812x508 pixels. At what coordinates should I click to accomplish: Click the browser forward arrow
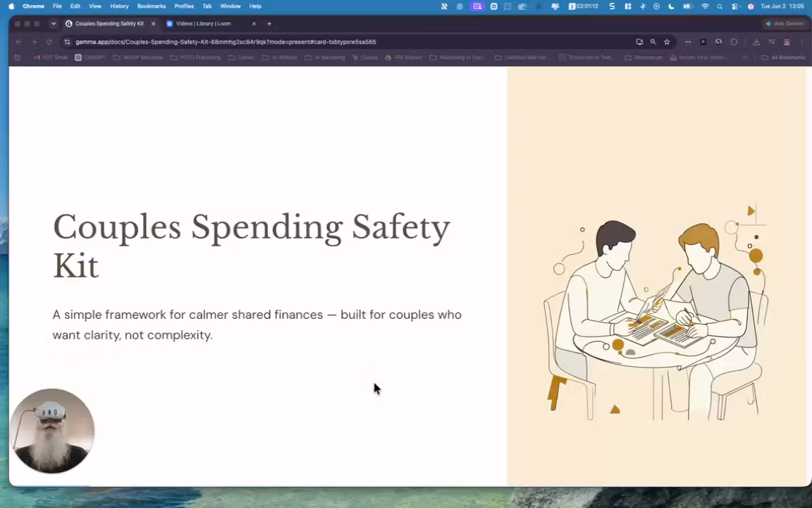(34, 42)
